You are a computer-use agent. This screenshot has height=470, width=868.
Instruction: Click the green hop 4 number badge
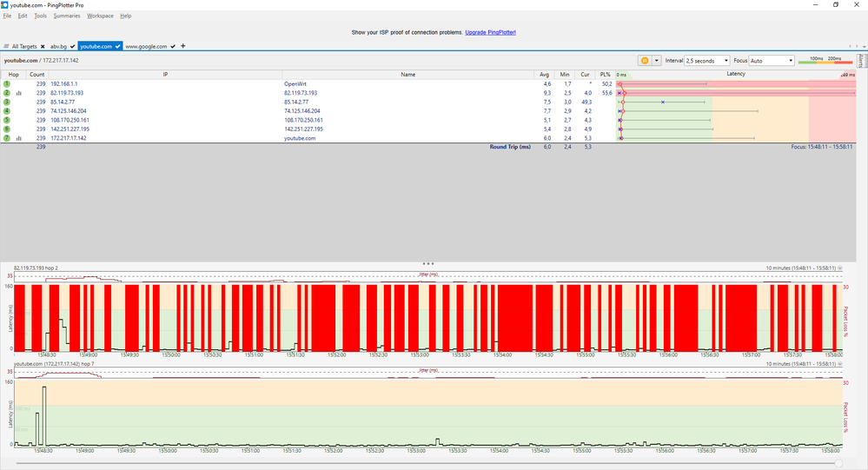(x=6, y=111)
